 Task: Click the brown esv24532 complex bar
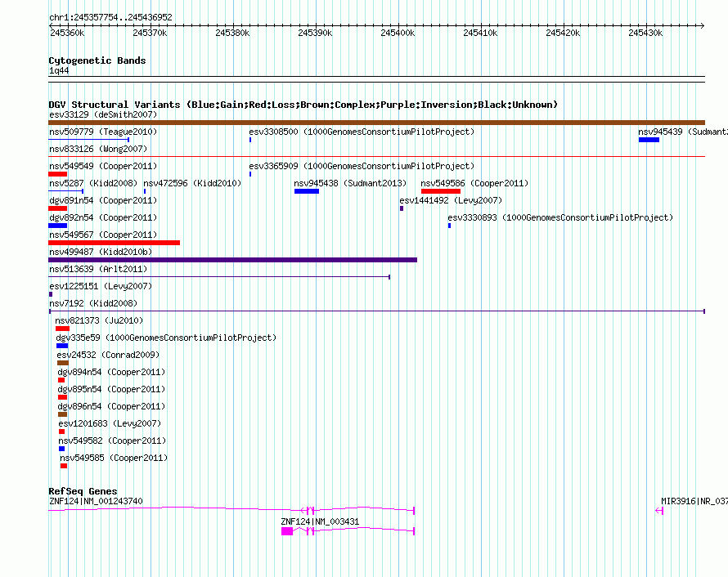coord(63,363)
